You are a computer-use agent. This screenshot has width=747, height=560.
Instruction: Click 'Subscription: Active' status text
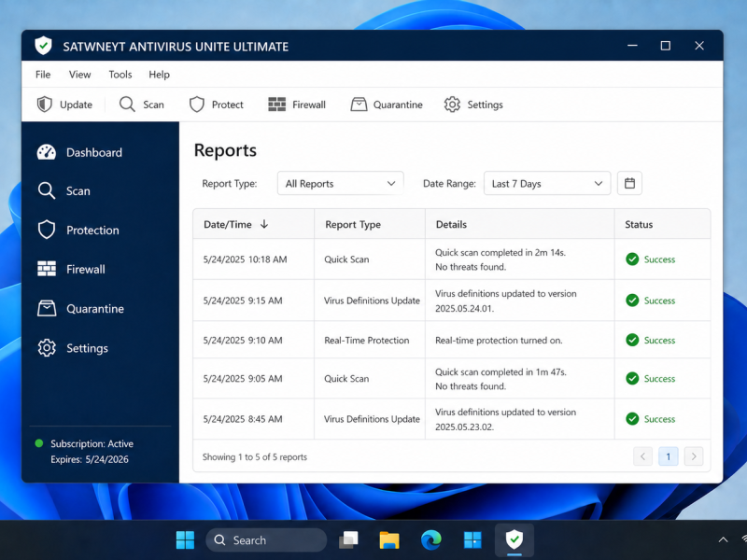tap(92, 444)
